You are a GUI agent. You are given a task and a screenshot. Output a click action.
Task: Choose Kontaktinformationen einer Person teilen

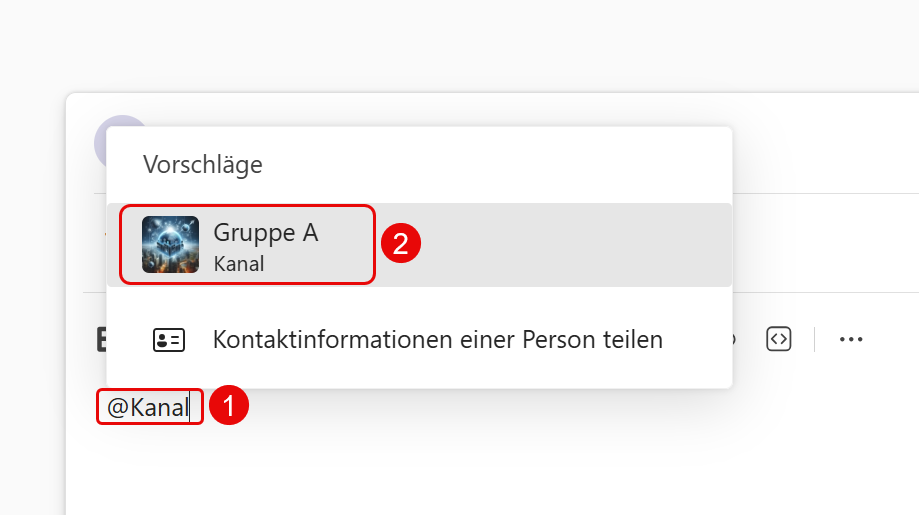pos(419,340)
